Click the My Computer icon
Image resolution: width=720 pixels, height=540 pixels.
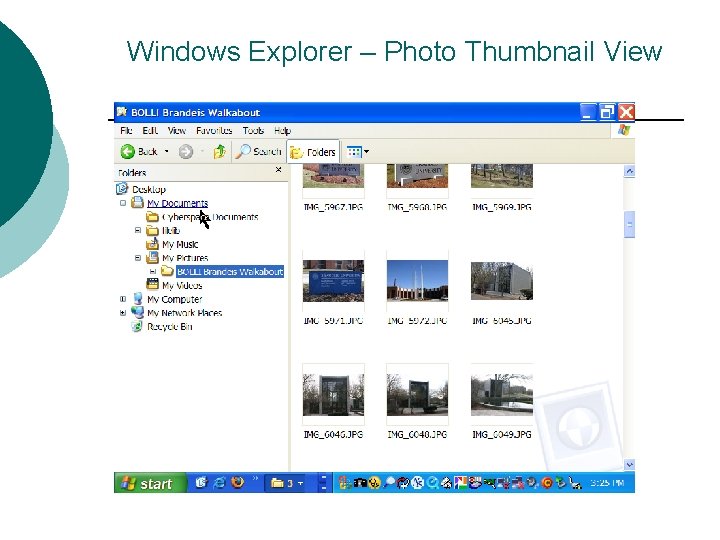tap(137, 299)
